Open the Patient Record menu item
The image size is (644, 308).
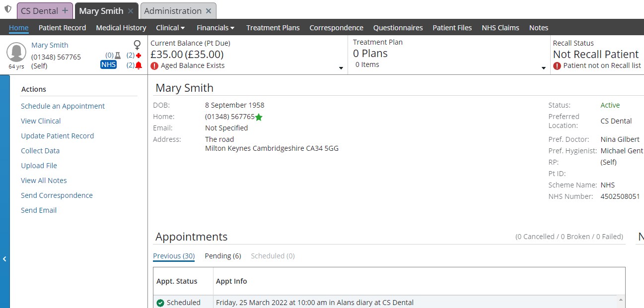point(63,28)
